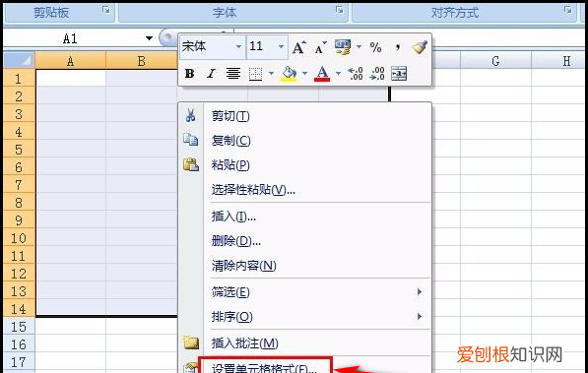The image size is (588, 373).
Task: Select column H header
Action: (559, 60)
